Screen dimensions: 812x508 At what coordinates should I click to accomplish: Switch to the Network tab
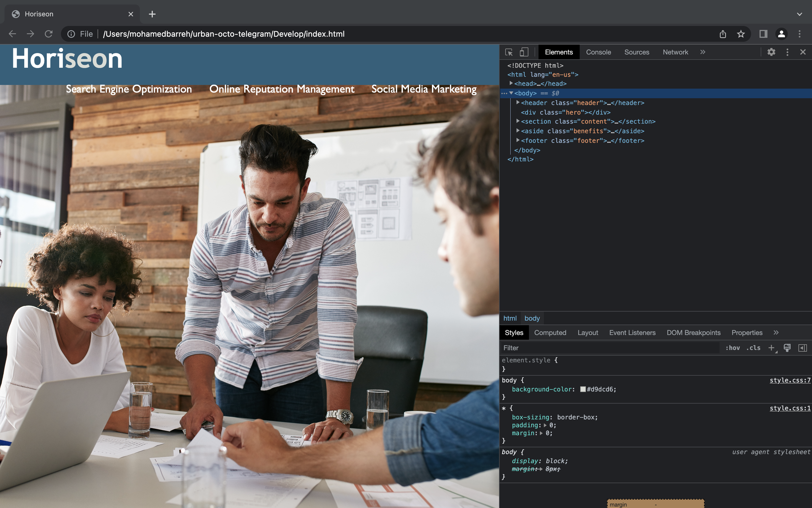pyautogui.click(x=675, y=52)
